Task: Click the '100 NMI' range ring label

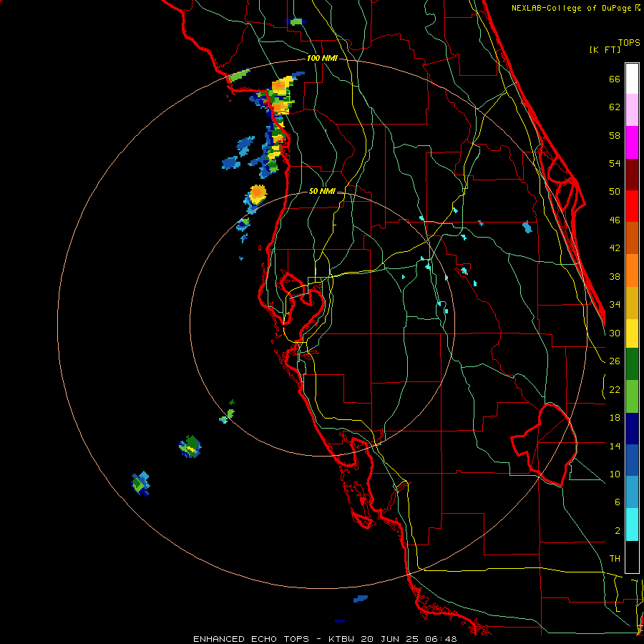Action: 322,59
